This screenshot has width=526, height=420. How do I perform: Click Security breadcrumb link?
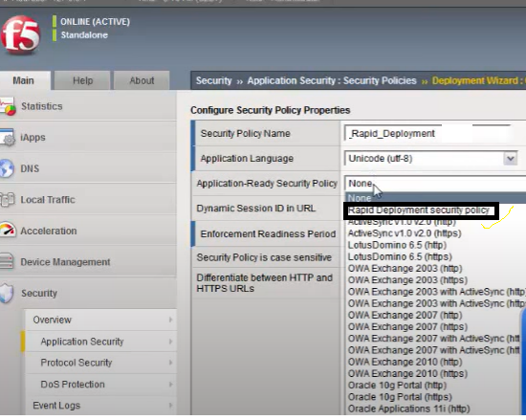point(213,80)
